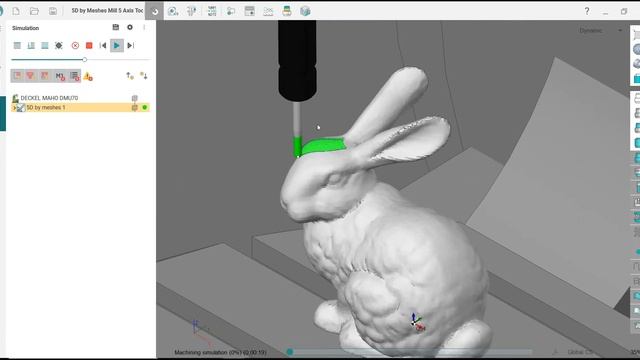Click the toolbar icon left of the tools icon

[x=173, y=11]
